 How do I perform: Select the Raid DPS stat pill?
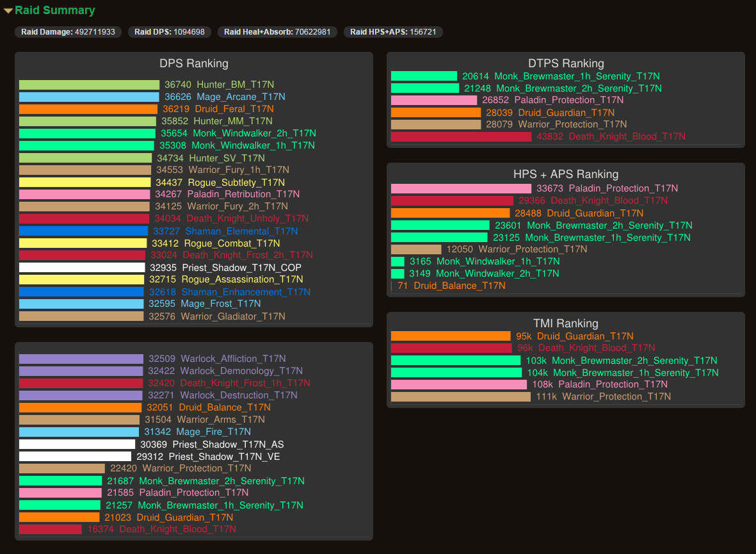(x=170, y=32)
